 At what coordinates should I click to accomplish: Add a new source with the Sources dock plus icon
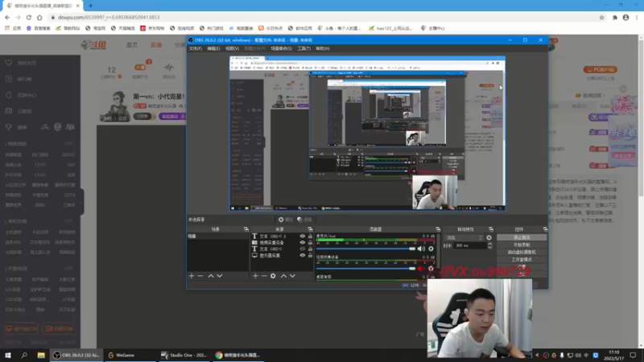pyautogui.click(x=255, y=276)
